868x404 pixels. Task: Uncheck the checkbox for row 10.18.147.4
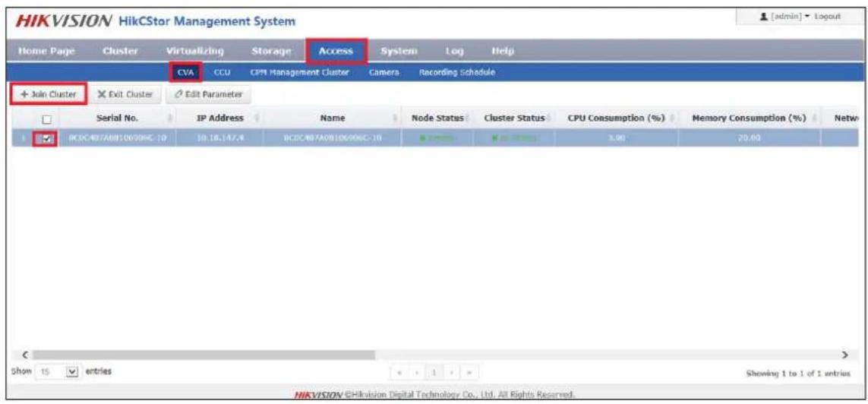pyautogui.click(x=47, y=140)
